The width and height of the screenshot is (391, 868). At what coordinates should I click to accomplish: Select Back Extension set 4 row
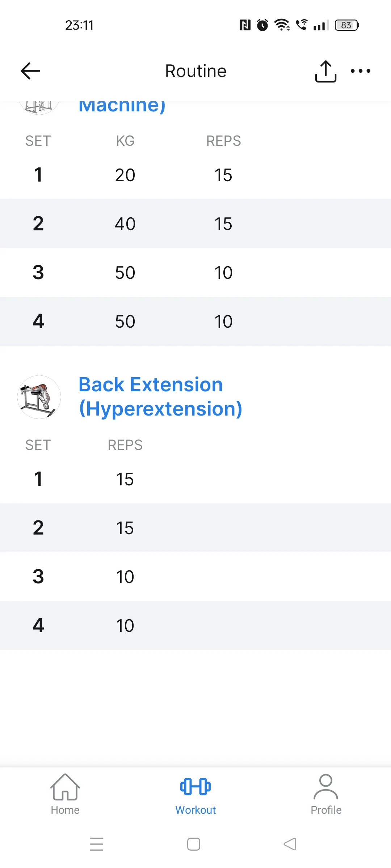(195, 626)
